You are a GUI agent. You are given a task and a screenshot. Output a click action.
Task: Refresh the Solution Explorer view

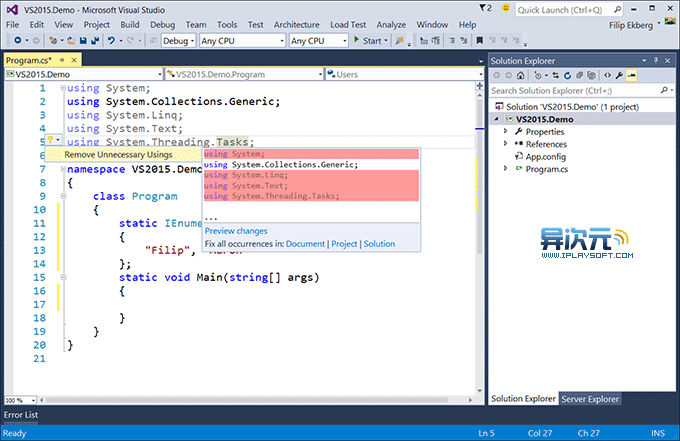(x=568, y=75)
